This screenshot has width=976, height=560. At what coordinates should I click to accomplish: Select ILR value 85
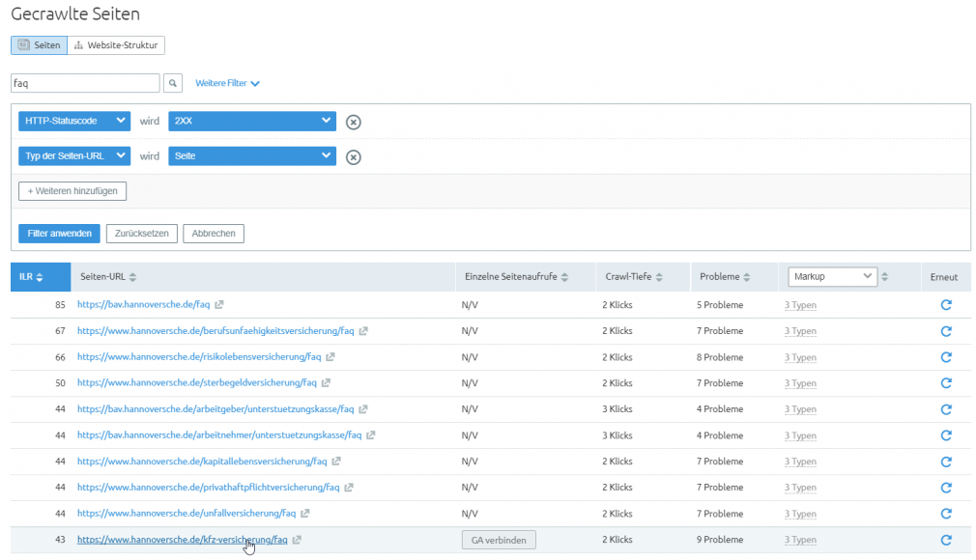tap(60, 305)
